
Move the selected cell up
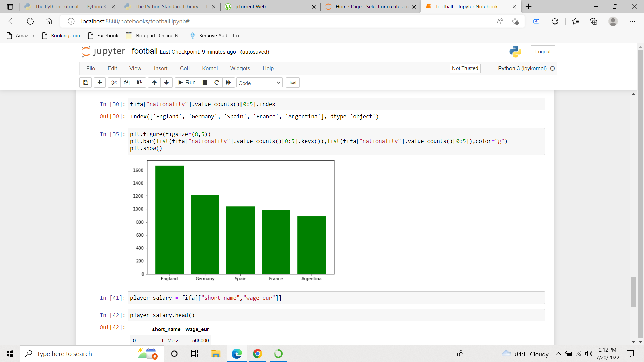pyautogui.click(x=154, y=82)
